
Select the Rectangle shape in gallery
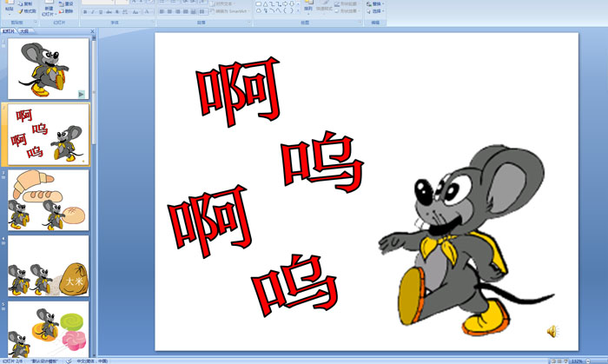(x=259, y=4)
